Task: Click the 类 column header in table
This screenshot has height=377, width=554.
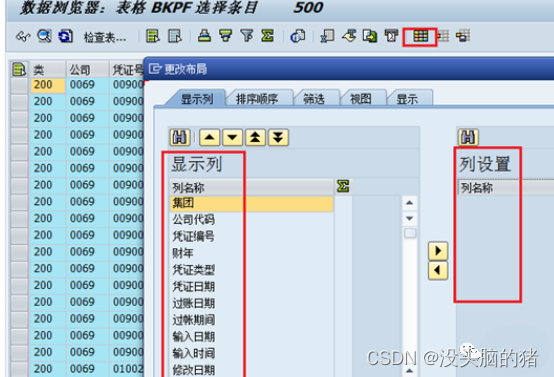Action: point(48,70)
